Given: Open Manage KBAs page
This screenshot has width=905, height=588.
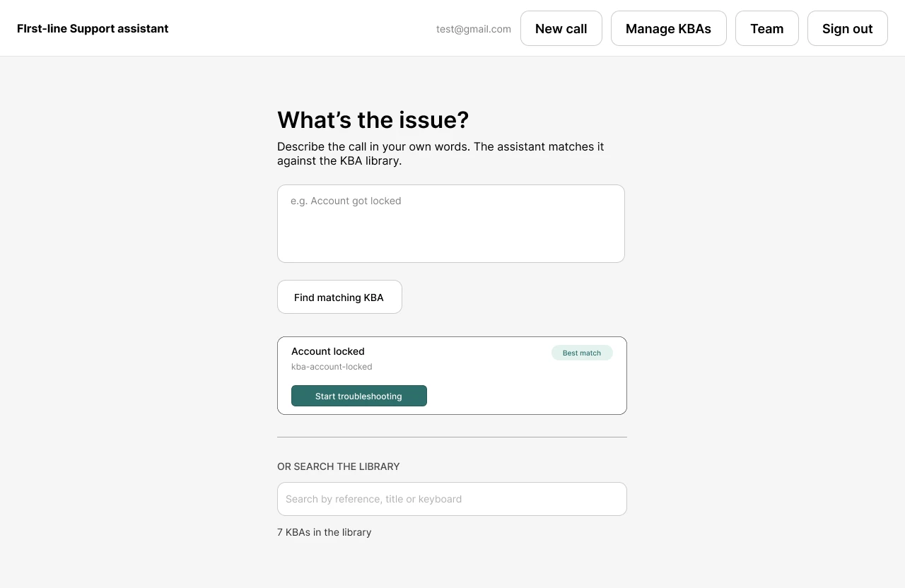Looking at the screenshot, I should 669,28.
